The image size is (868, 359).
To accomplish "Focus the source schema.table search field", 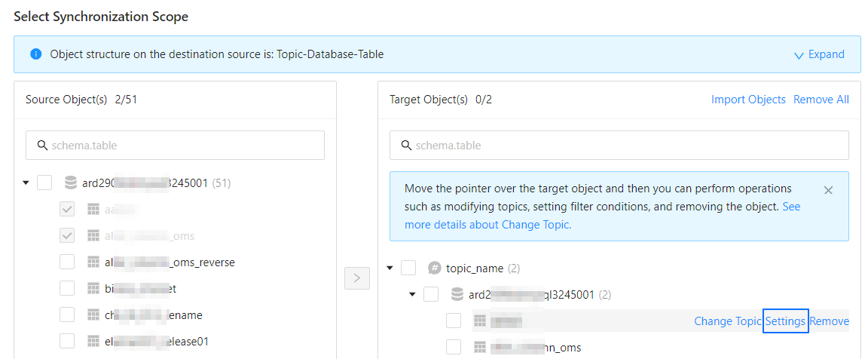I will click(181, 146).
